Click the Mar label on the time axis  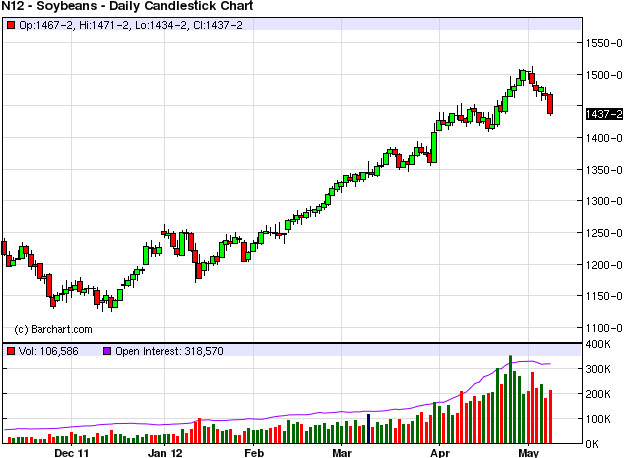342,453
